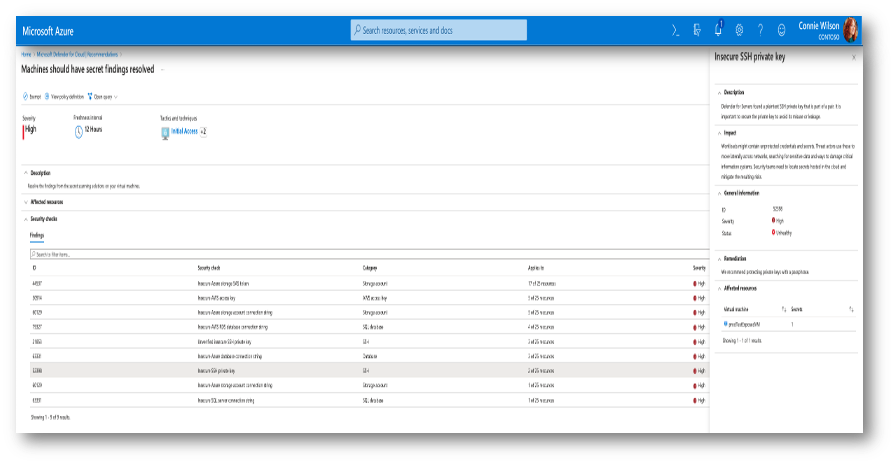
Task: Click the Unhealthy status indicator
Action: [x=782, y=233]
